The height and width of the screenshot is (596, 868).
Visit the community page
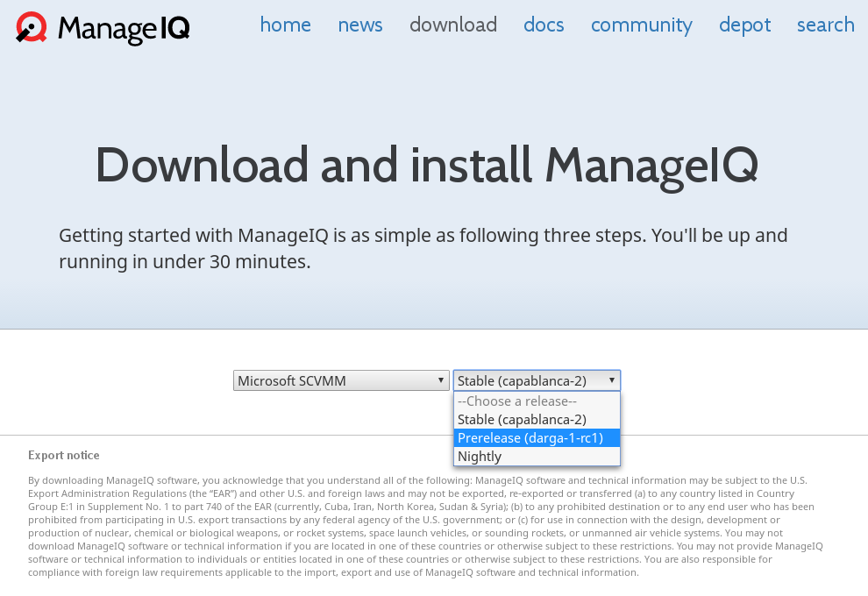641,25
